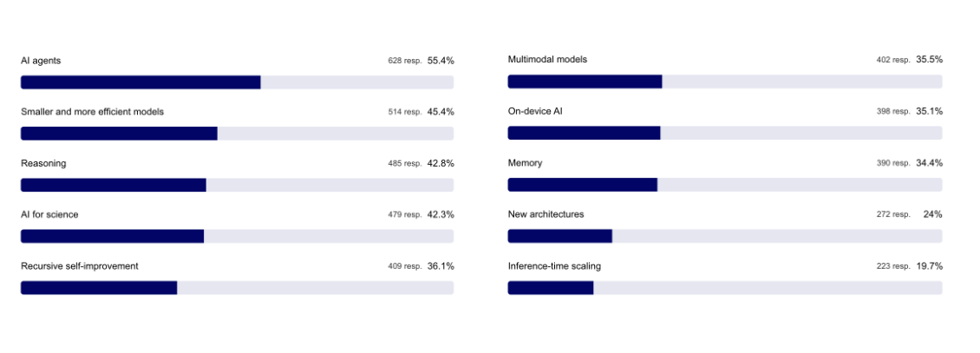980x353 pixels.
Task: Select the Smaller and more efficient models bar
Action: click(x=237, y=134)
